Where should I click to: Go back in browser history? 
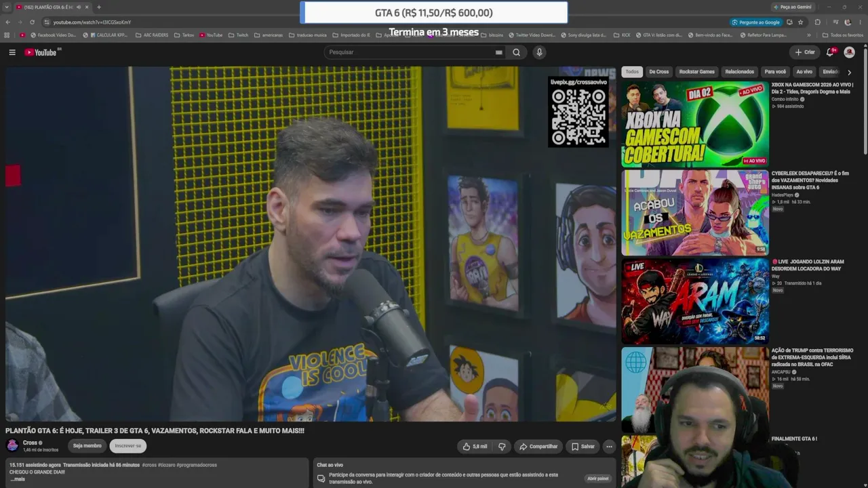coord(8,22)
